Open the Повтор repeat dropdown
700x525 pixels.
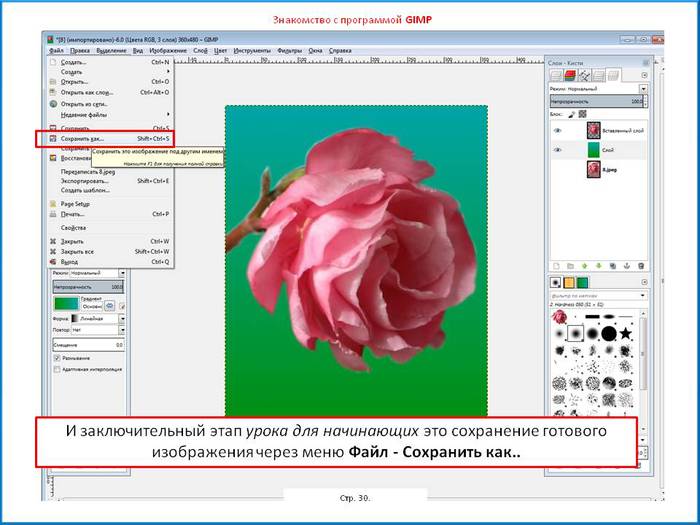(121, 330)
